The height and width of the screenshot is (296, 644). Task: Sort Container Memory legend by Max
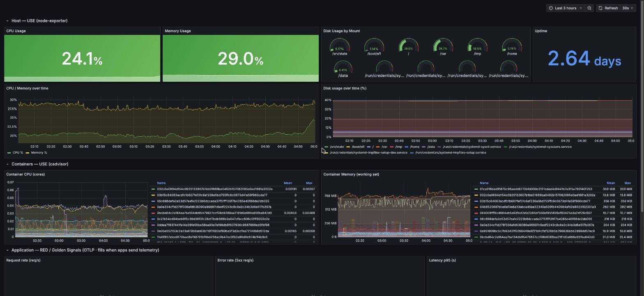tap(628, 183)
